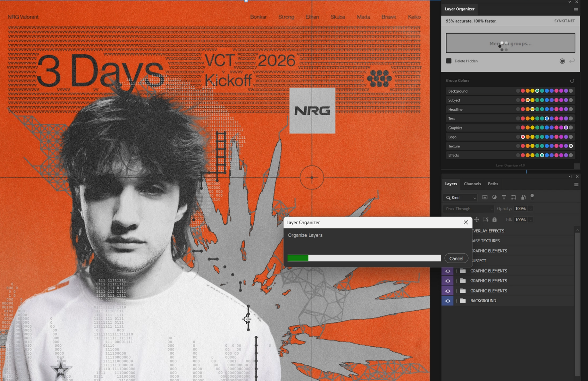Click the Texture row label in Group Colors
588x381 pixels.
pyautogui.click(x=454, y=146)
